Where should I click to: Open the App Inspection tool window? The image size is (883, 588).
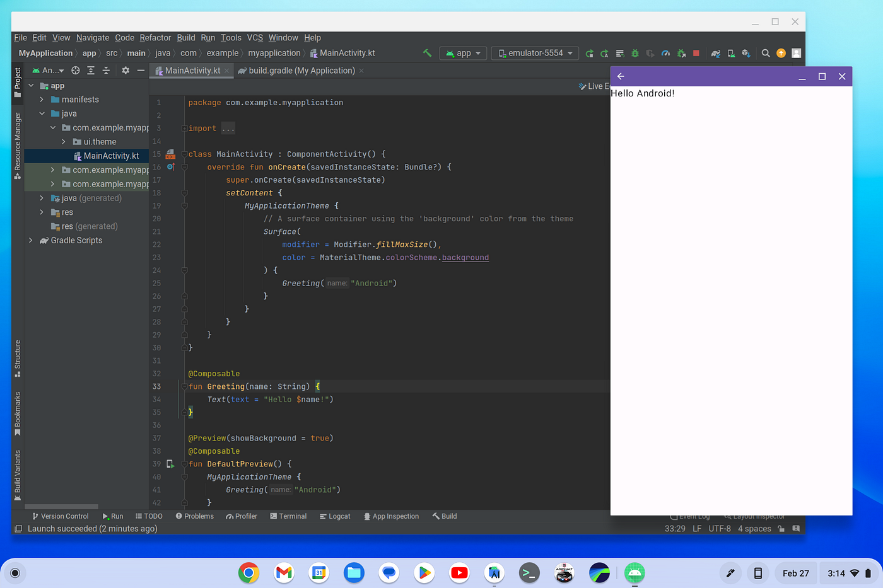392,516
